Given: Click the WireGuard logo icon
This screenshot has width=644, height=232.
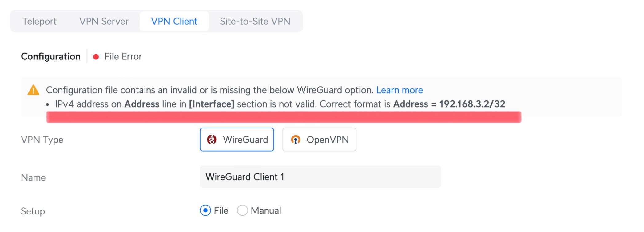Looking at the screenshot, I should tap(212, 140).
